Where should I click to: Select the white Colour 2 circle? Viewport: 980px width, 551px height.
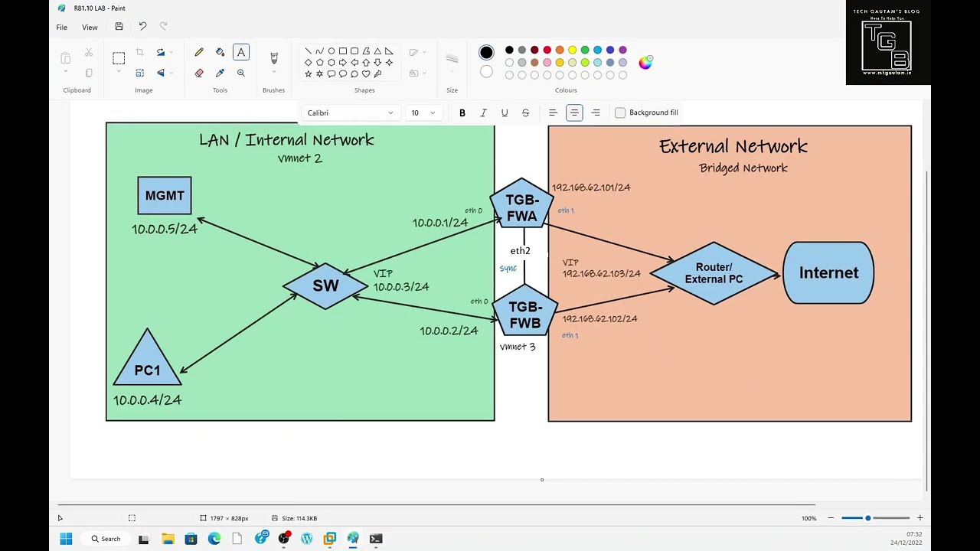[486, 71]
